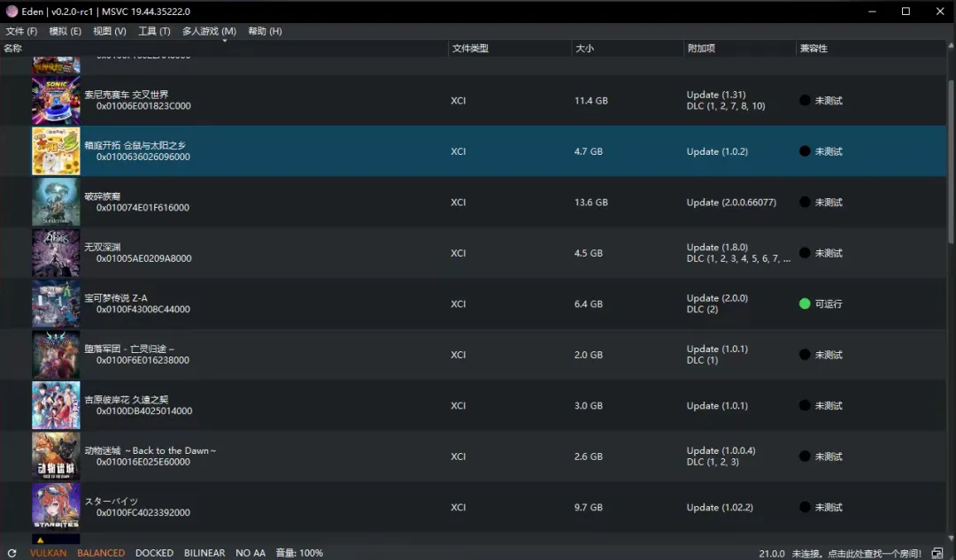Select the Sonic racing game cover thumbnail
The image size is (956, 560).
[56, 101]
